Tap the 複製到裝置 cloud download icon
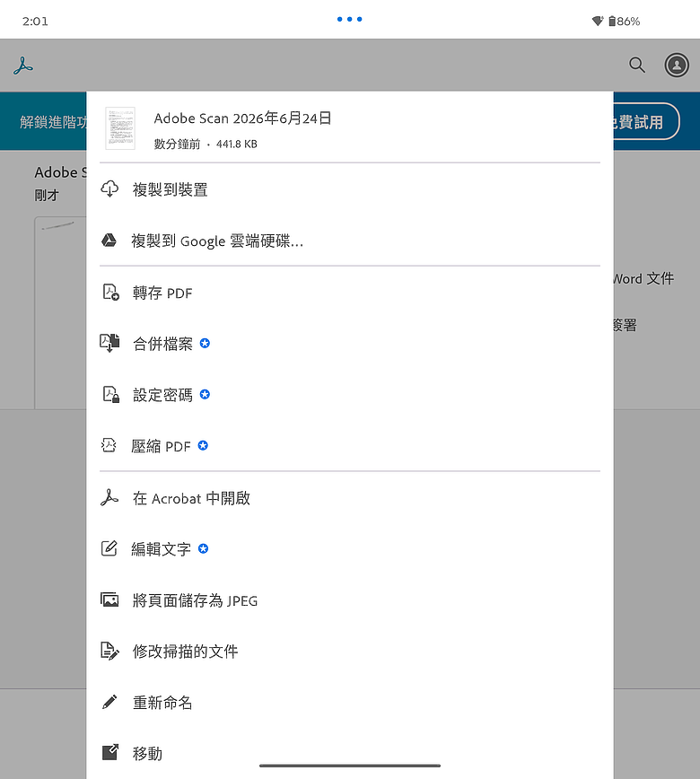Image resolution: width=700 pixels, height=779 pixels. [x=109, y=189]
